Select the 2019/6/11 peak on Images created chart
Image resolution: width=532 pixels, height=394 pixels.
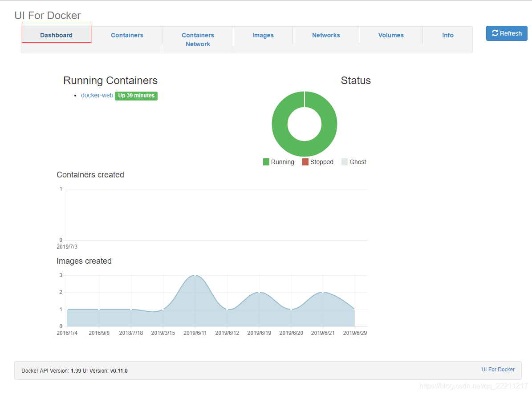(195, 275)
